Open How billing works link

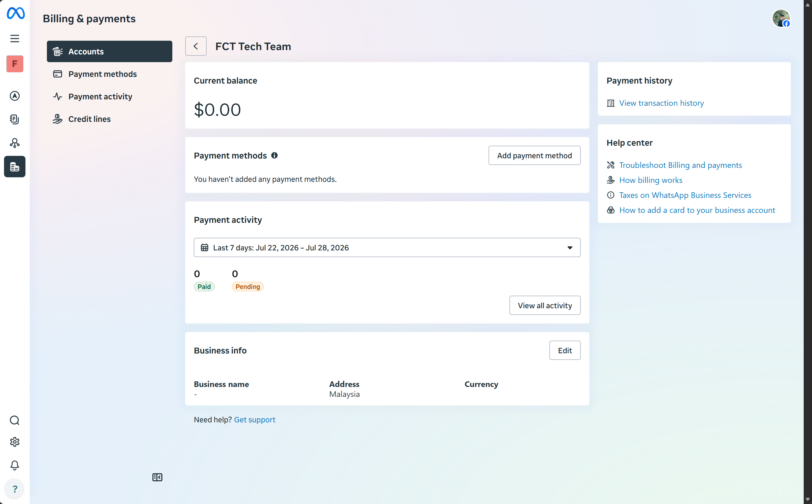coord(651,180)
